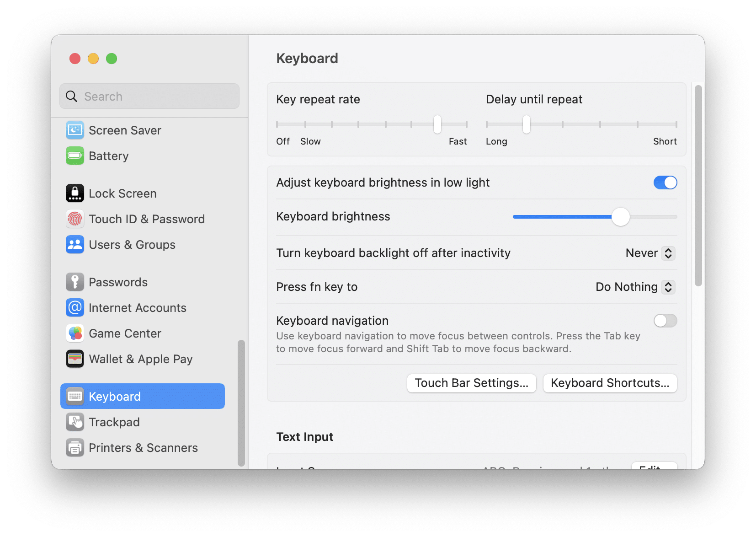Disable Adjust keyboard brightness in low light
This screenshot has height=537, width=756.
665,182
